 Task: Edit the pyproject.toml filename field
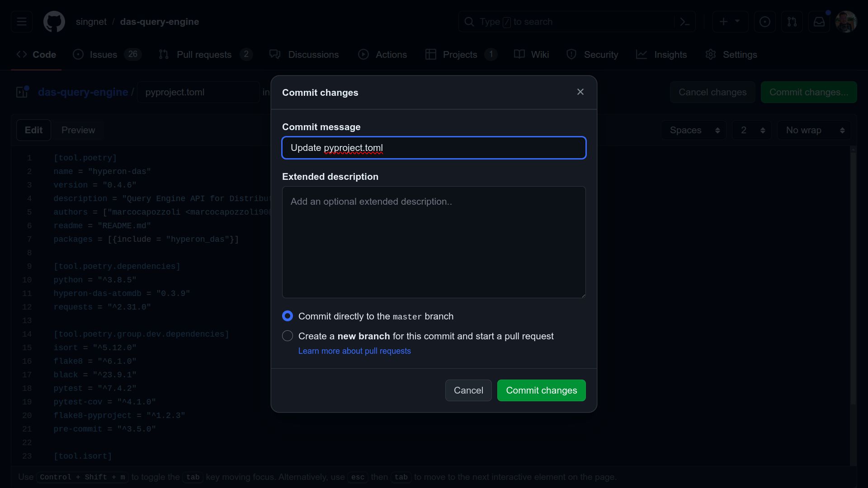pyautogui.click(x=198, y=92)
